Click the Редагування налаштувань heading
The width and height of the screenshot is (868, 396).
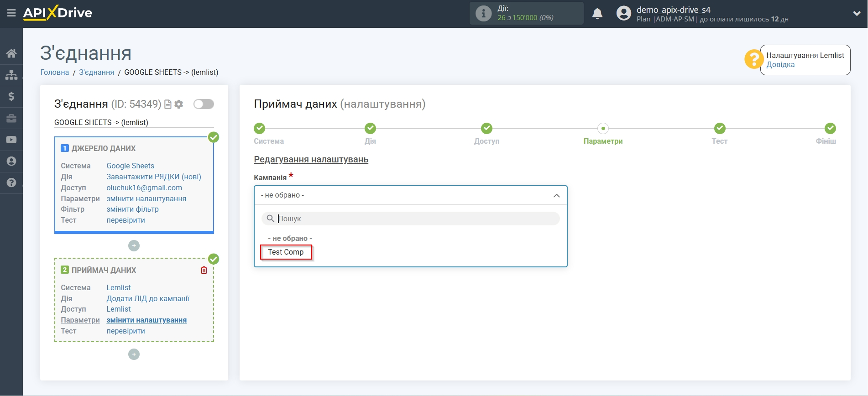pyautogui.click(x=311, y=160)
